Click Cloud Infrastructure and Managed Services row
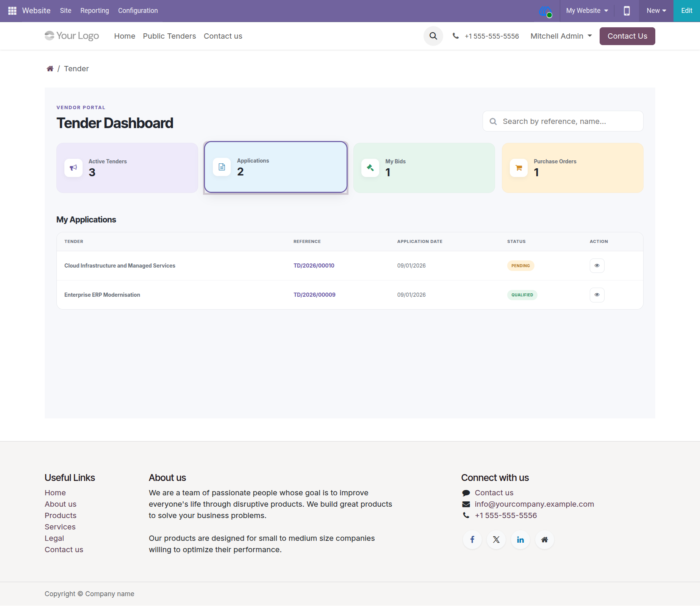 (350, 266)
